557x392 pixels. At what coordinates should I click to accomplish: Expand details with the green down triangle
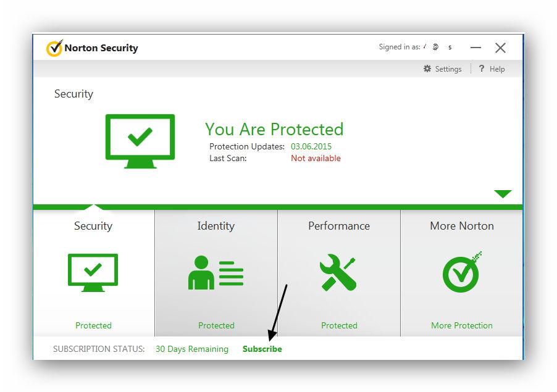point(503,194)
